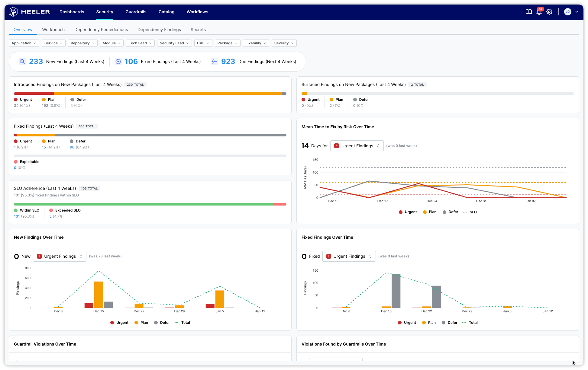
Task: Toggle Defer series in New Findings legend
Action: [x=162, y=323]
